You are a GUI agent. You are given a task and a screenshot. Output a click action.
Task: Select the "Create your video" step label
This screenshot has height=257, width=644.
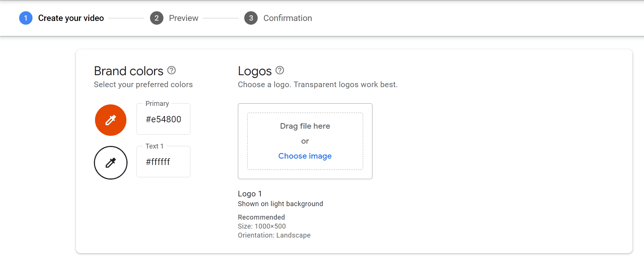pos(71,18)
